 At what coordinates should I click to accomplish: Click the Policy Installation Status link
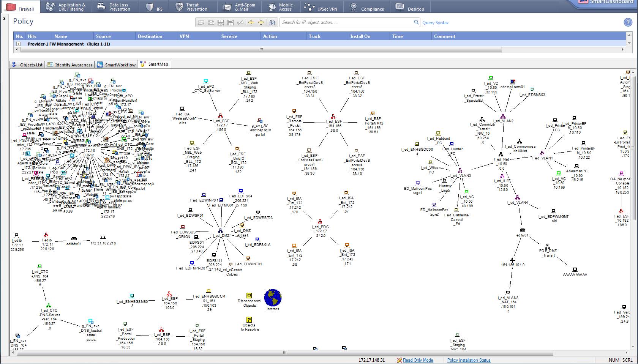469,360
